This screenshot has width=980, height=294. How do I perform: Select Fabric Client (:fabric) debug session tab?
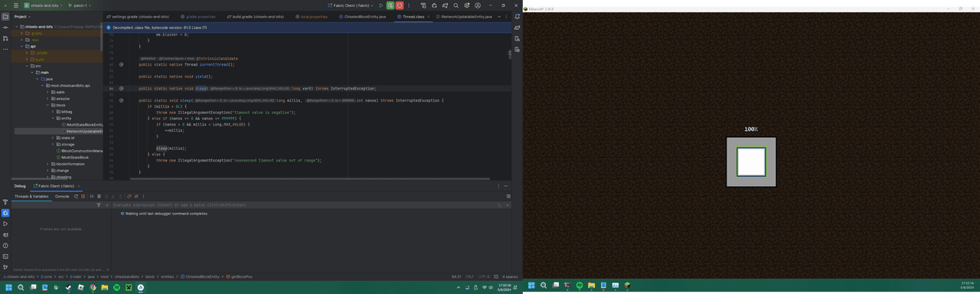(x=57, y=186)
